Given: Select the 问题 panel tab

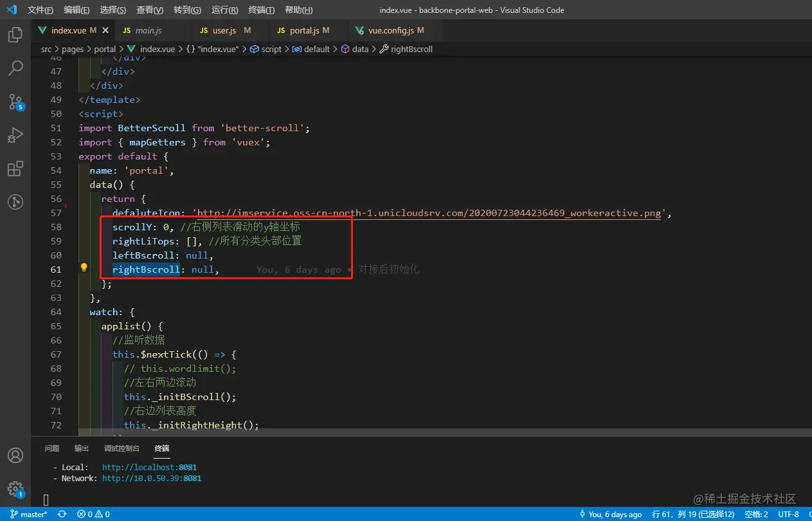Looking at the screenshot, I should (x=52, y=448).
